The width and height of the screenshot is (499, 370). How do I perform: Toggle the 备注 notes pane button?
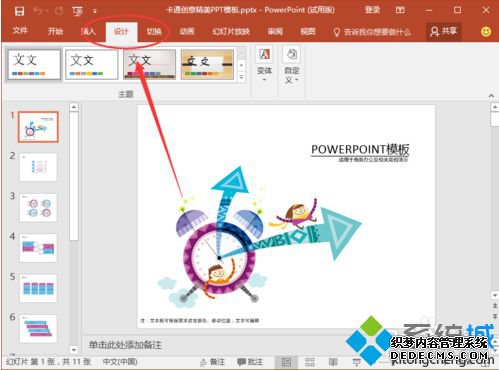[213, 362]
